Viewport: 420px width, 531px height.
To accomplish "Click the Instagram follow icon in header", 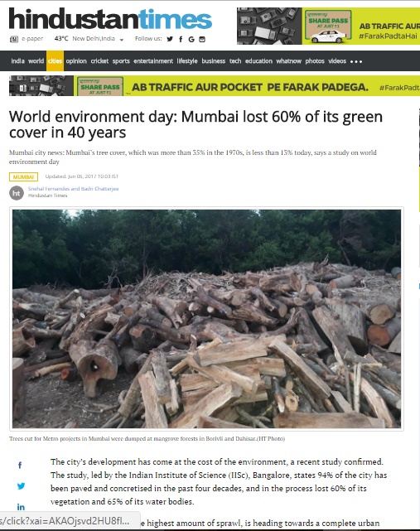I will coord(202,39).
